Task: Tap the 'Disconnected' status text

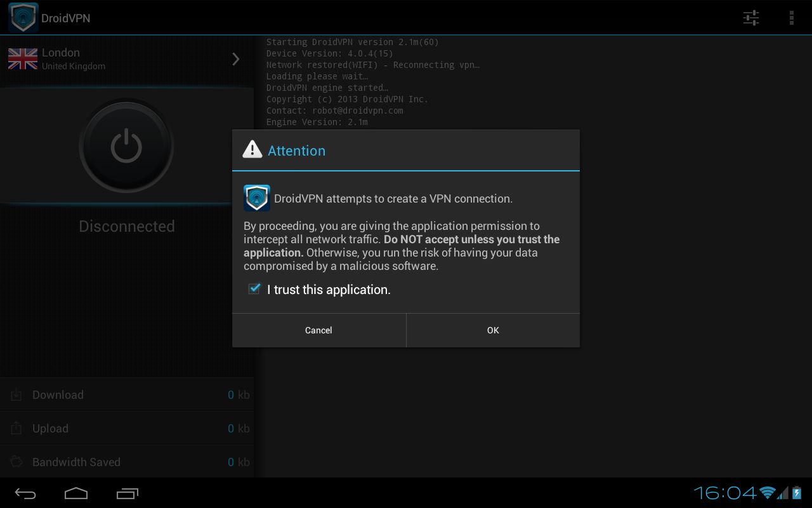Action: coord(127,226)
